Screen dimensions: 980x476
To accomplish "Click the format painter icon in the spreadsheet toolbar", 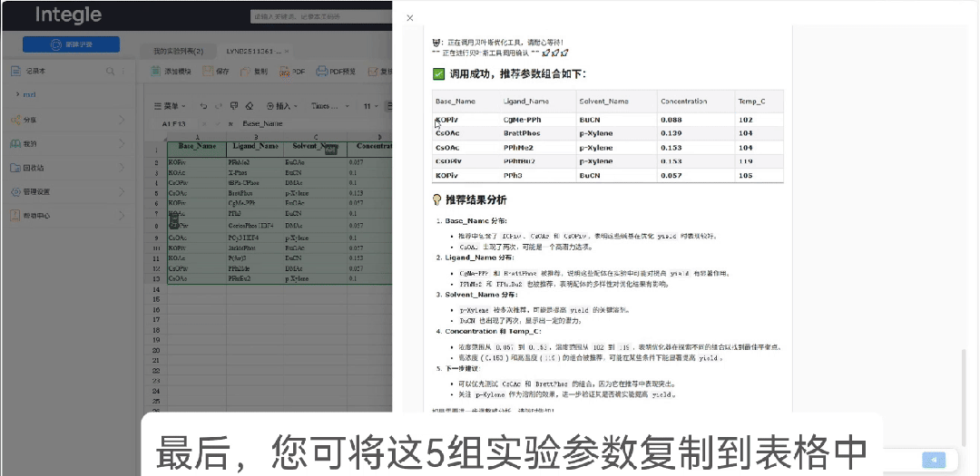I will coord(234,106).
